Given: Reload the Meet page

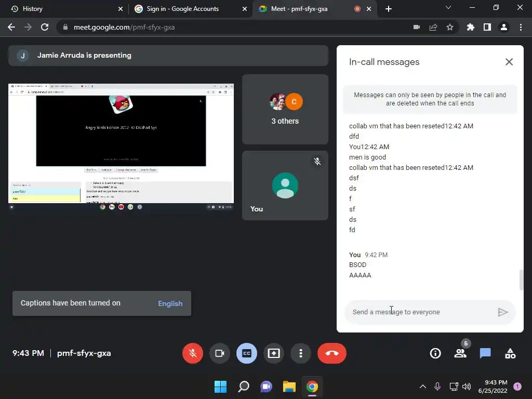Looking at the screenshot, I should 45,27.
